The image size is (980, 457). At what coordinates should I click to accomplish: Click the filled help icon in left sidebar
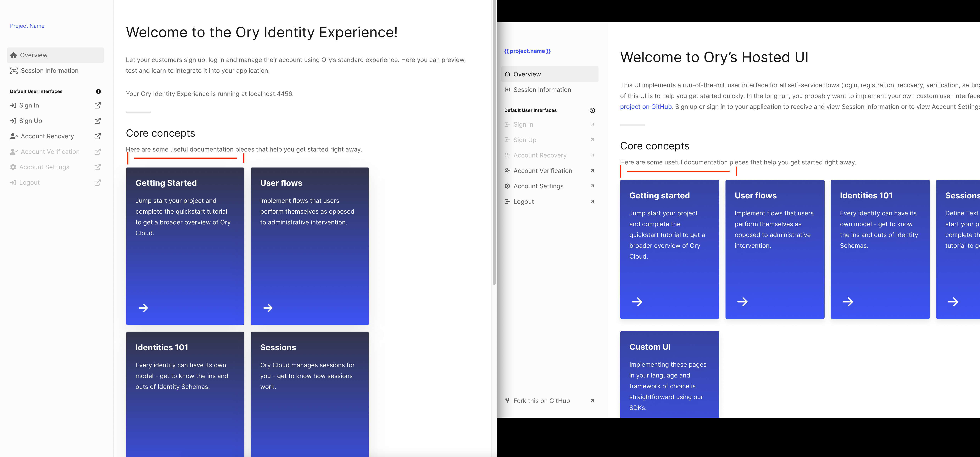click(98, 92)
